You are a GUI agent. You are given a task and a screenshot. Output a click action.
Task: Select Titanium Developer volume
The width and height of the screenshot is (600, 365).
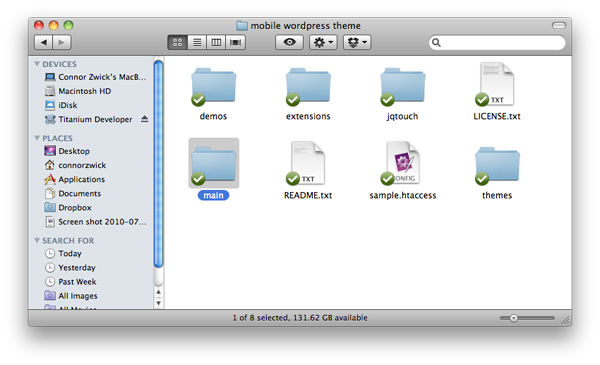(x=89, y=119)
